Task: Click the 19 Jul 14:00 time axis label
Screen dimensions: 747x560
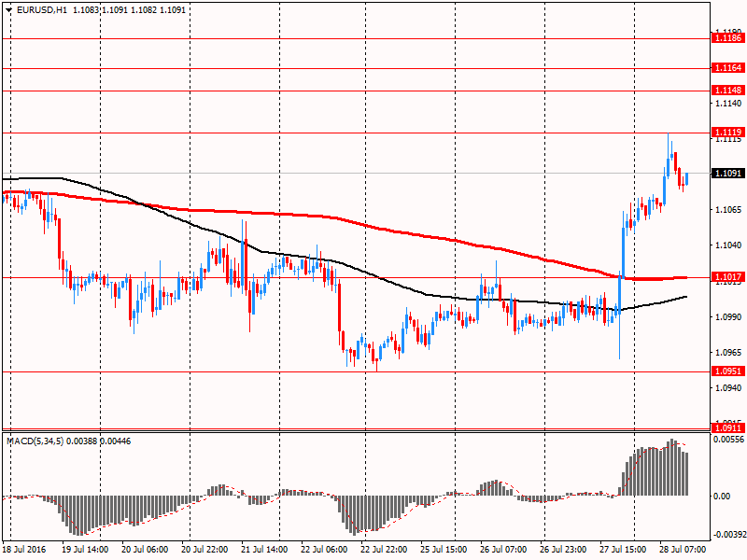Action: click(x=85, y=550)
